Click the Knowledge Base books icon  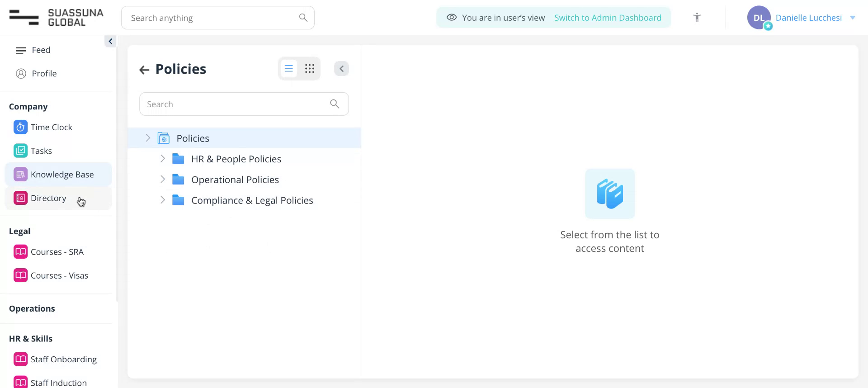[20, 175]
